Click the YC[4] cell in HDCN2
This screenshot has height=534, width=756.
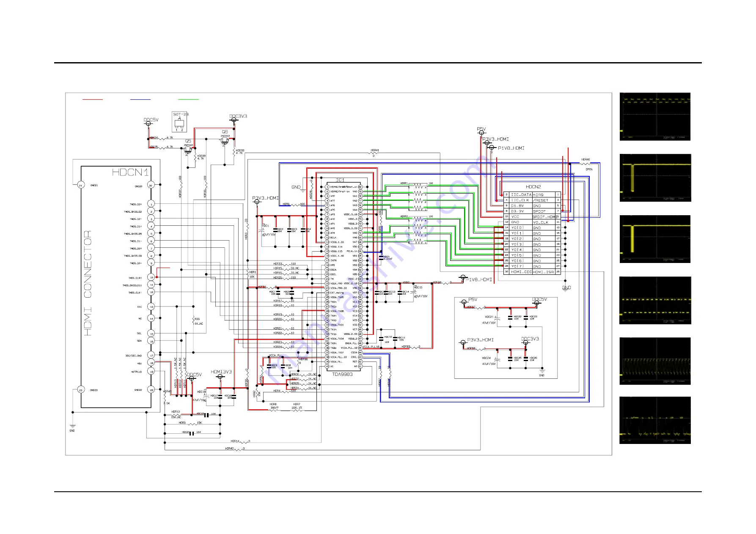(x=520, y=250)
